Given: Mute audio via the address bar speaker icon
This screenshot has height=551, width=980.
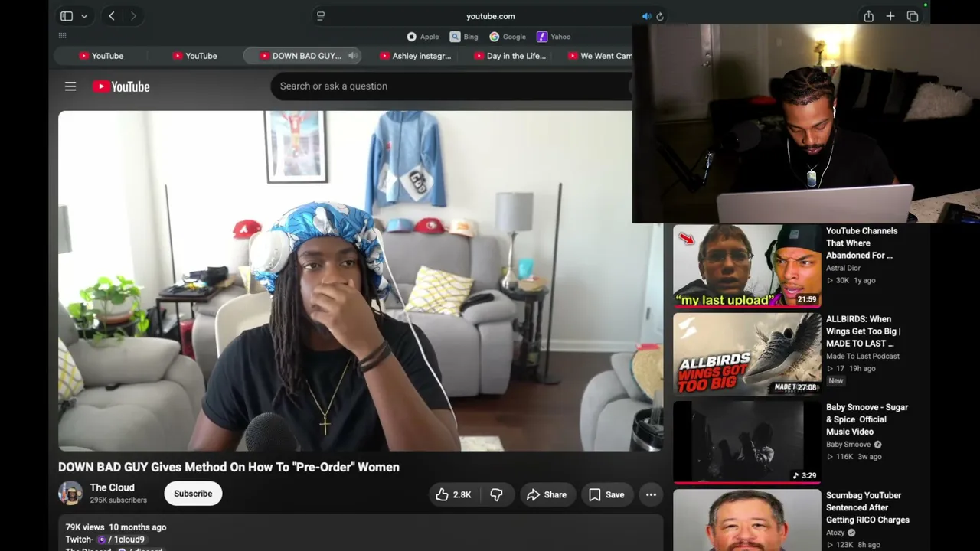Looking at the screenshot, I should (x=646, y=16).
